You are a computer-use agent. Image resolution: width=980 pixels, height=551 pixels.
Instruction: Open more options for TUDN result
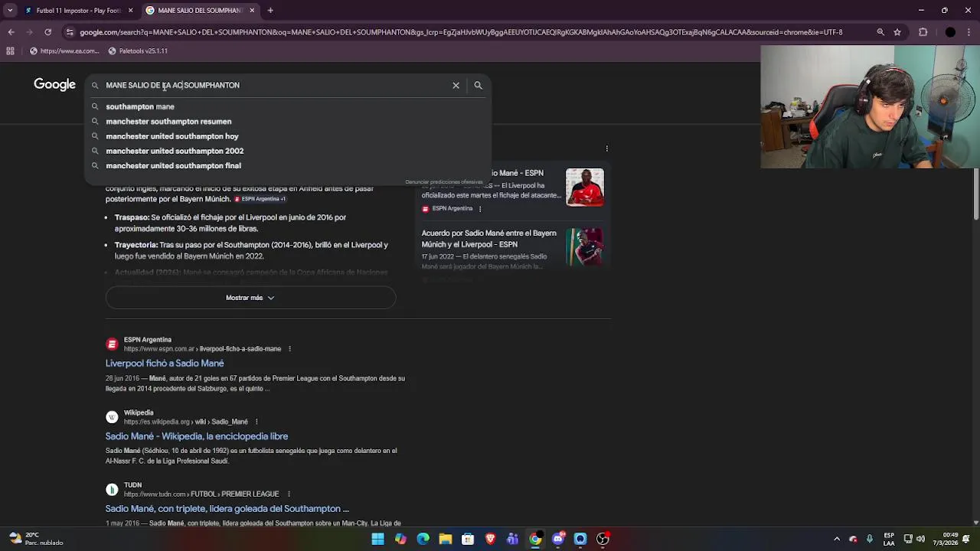click(x=289, y=494)
